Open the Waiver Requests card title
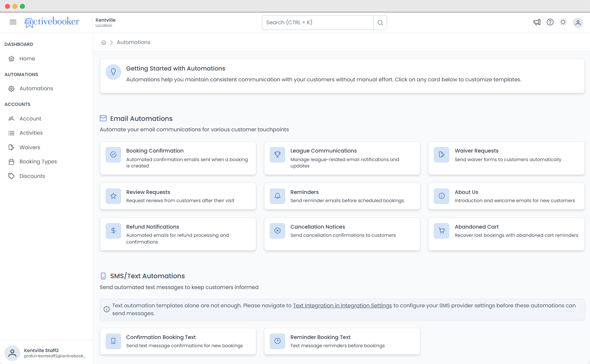The width and height of the screenshot is (590, 364). pyautogui.click(x=477, y=151)
